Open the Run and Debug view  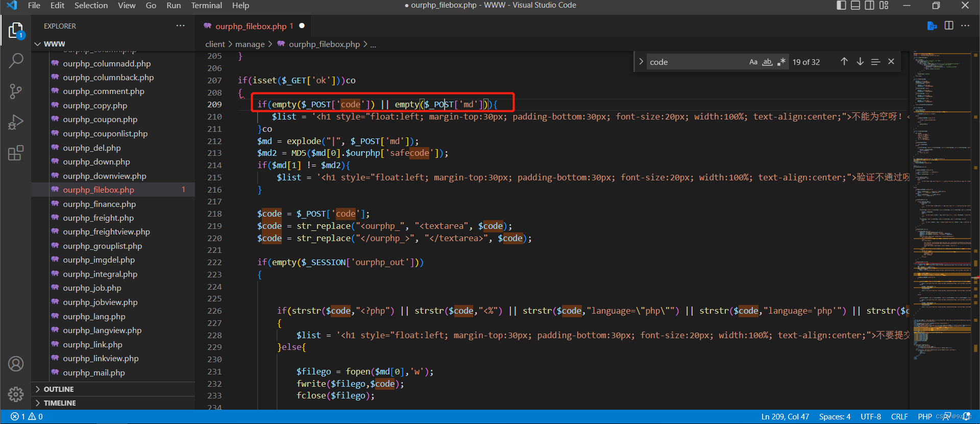(16, 123)
